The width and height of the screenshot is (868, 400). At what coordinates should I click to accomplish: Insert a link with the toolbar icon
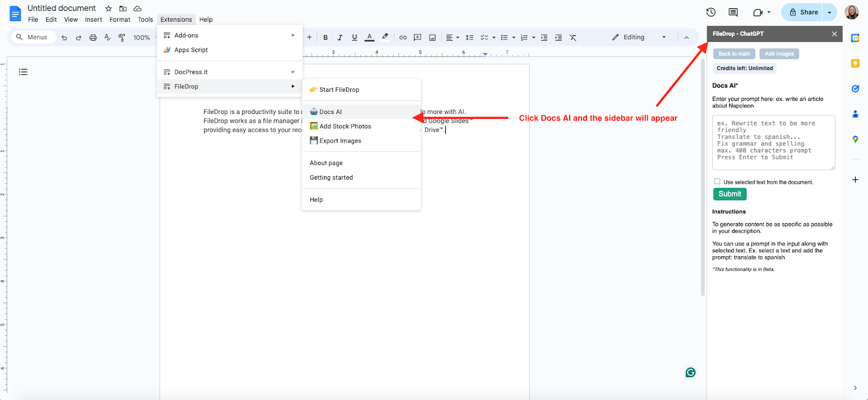pos(403,37)
